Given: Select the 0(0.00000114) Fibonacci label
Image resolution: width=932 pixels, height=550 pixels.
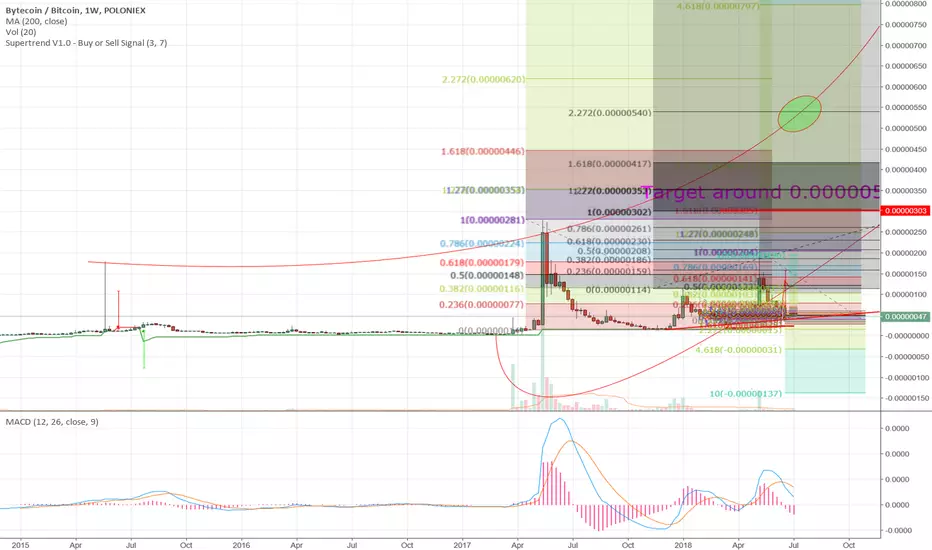Looking at the screenshot, I should click(619, 290).
